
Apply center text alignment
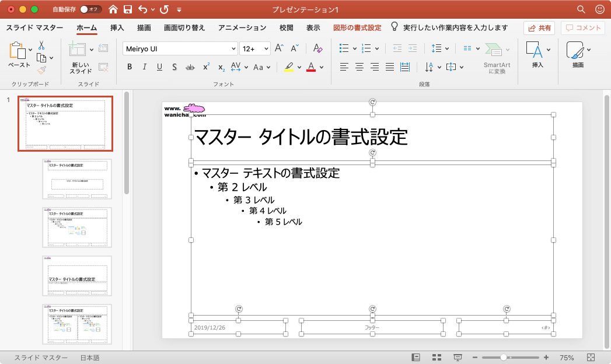click(359, 67)
